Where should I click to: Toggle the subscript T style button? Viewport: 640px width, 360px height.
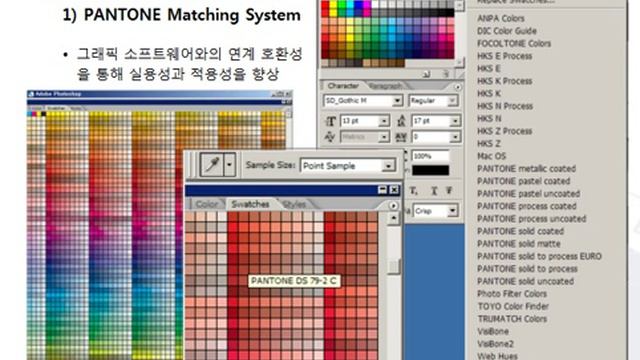413,191
